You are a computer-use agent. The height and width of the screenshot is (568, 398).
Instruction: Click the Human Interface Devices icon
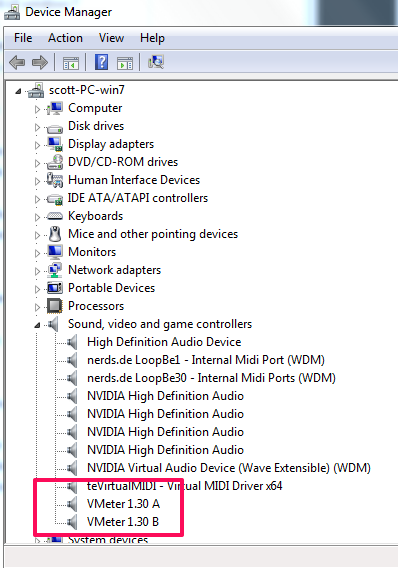[55, 180]
